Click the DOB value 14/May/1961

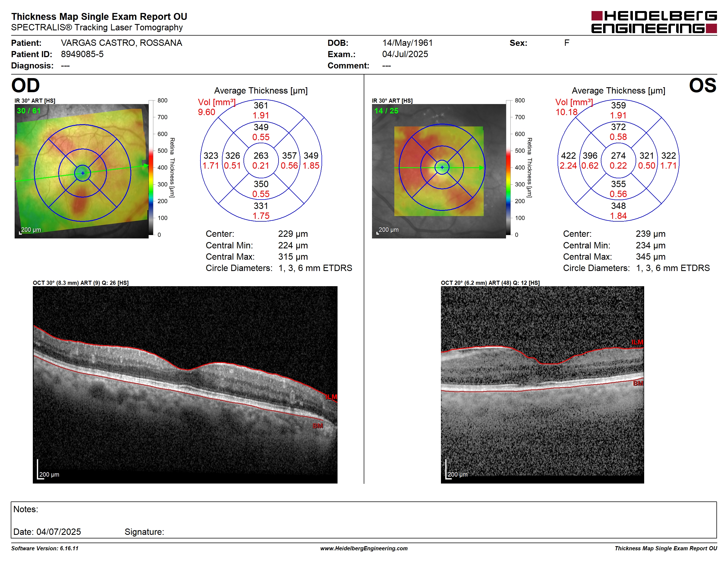point(407,43)
